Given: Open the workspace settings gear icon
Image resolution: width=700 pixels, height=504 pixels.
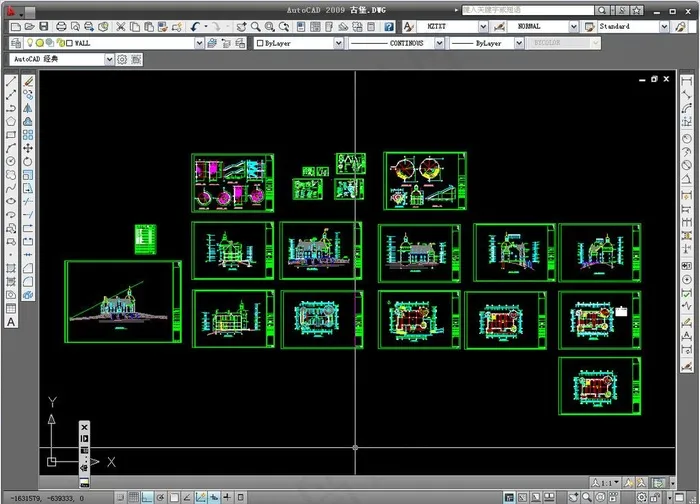Looking at the screenshot, I should (x=122, y=60).
